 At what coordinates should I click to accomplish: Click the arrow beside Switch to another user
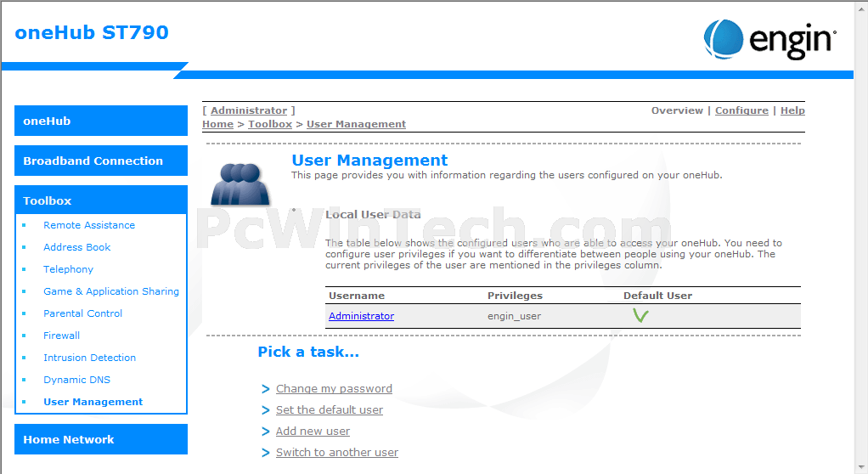[x=266, y=453]
